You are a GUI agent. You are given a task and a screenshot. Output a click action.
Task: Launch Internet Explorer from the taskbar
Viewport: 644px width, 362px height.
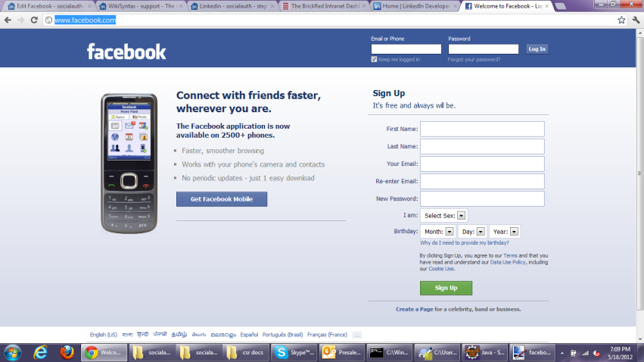tap(40, 353)
